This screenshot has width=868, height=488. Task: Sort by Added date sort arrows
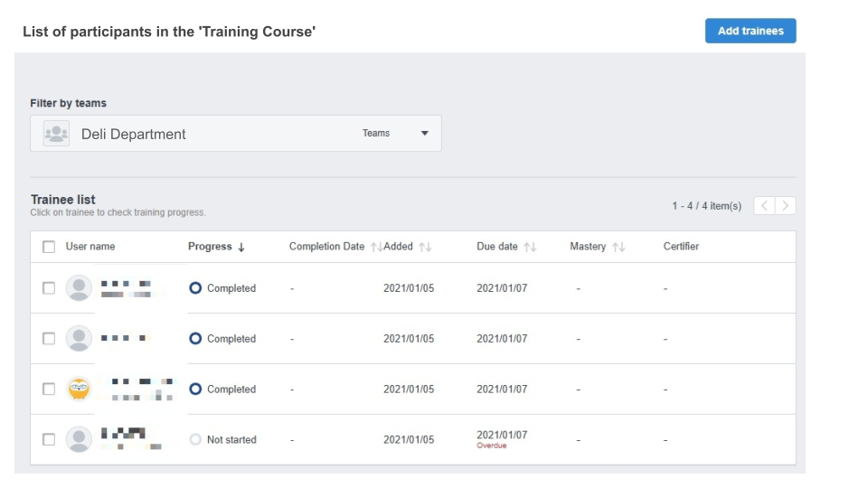pos(425,247)
